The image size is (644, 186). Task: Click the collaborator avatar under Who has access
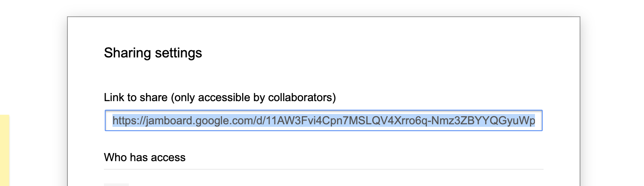(x=116, y=184)
